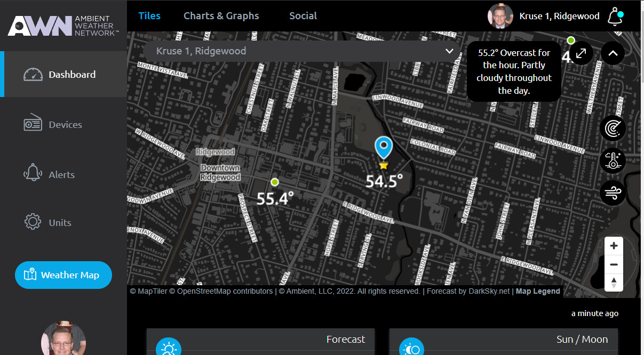Click the green dot near 55.4°
644x355 pixels.
click(x=275, y=182)
